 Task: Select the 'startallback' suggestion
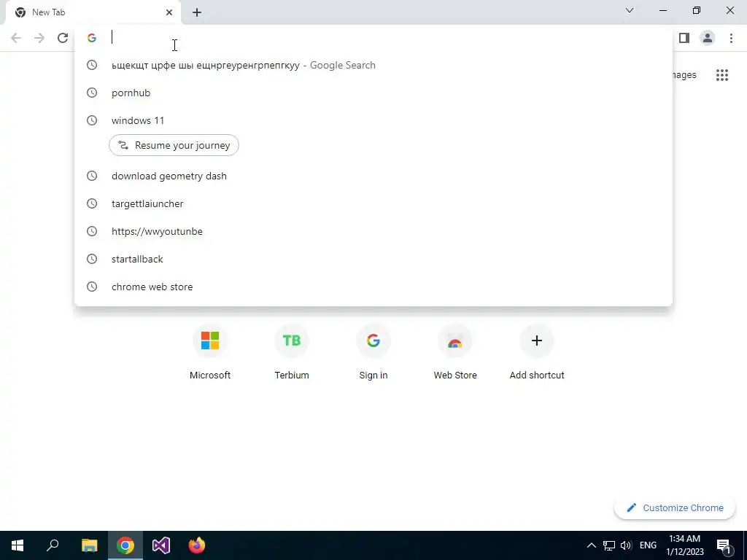point(373,259)
